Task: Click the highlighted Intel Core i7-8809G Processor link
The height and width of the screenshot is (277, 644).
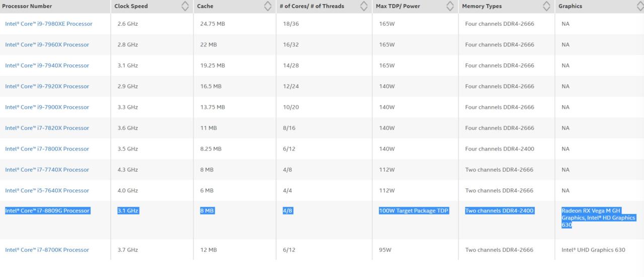Action: point(47,211)
